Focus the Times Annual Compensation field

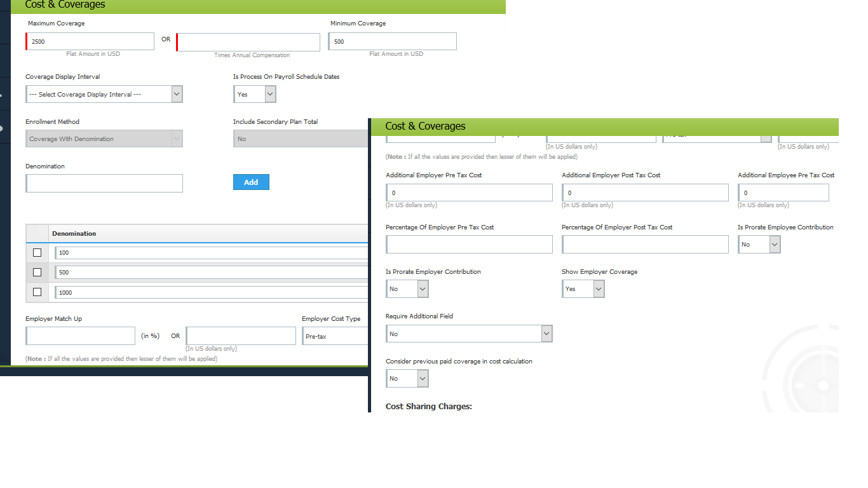[248, 42]
